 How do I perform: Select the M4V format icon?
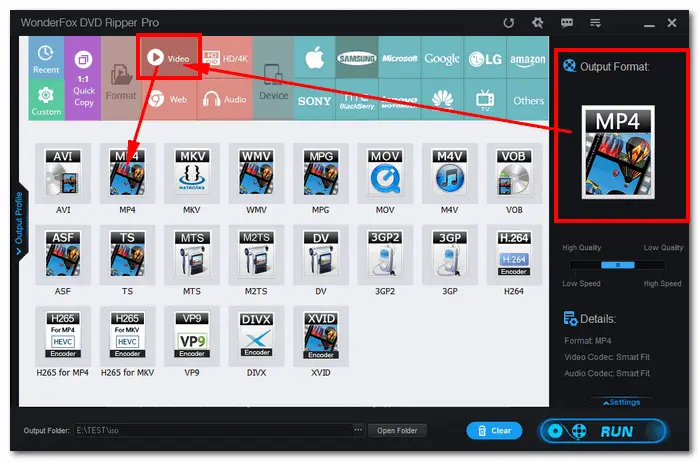coord(450,179)
